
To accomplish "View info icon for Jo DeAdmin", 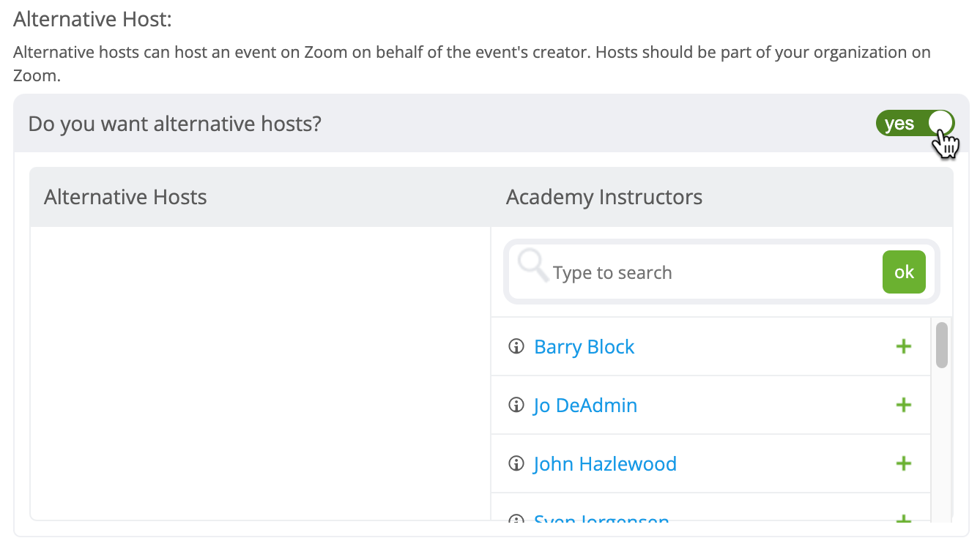I will [x=516, y=405].
